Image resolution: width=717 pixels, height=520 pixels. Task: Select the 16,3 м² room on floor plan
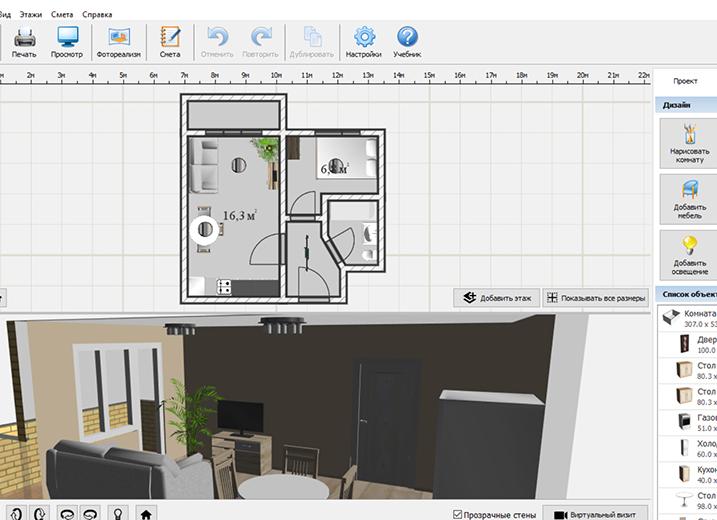coord(238,214)
